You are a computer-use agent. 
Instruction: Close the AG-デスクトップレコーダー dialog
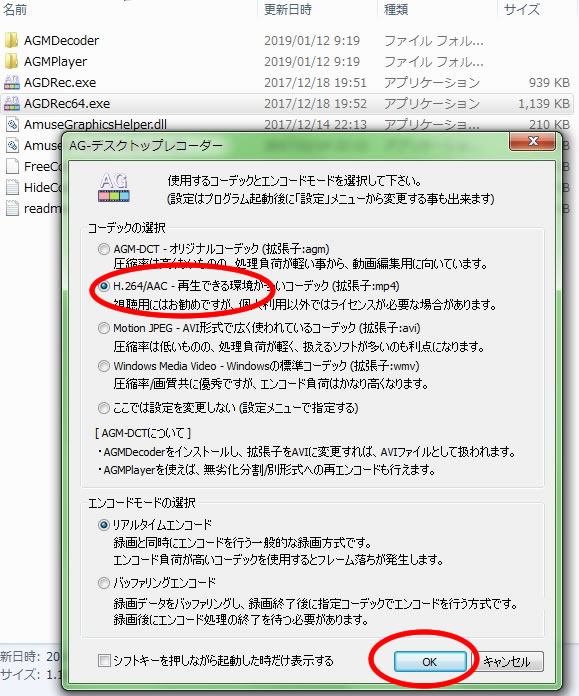coord(533,142)
